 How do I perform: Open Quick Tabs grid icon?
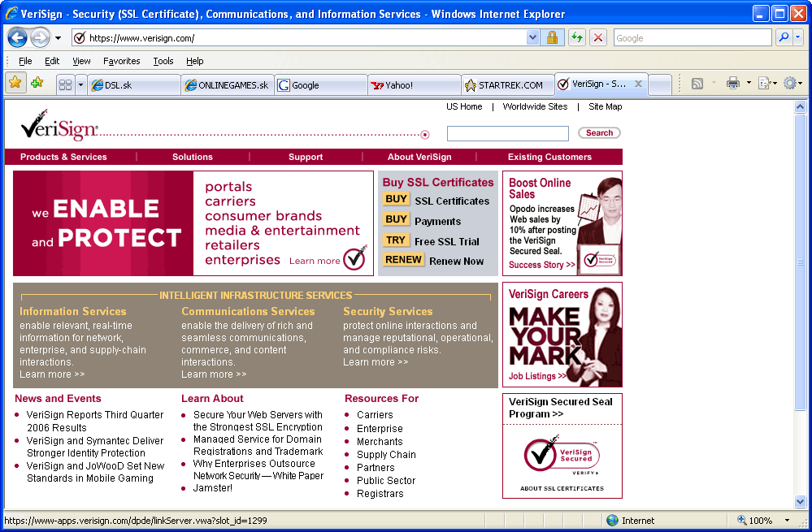[x=66, y=84]
